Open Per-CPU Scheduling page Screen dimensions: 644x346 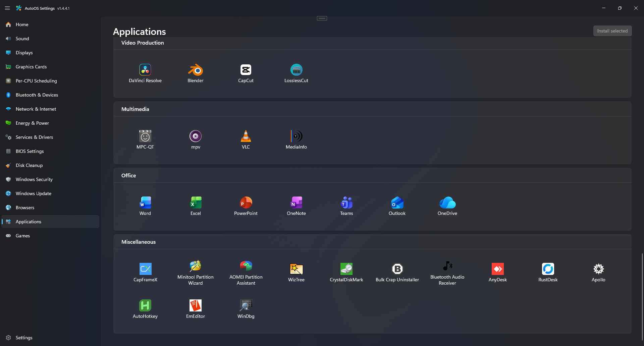[x=50, y=81]
